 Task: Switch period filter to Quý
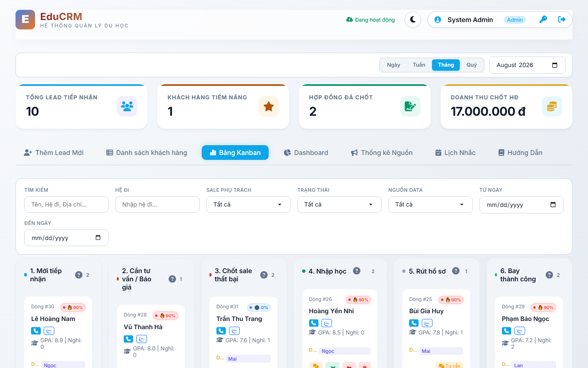(472, 65)
